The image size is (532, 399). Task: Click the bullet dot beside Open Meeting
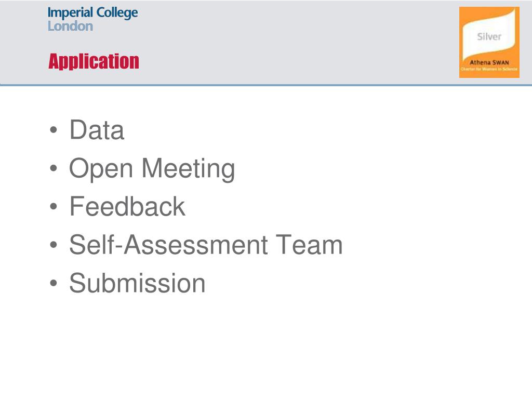click(x=54, y=168)
